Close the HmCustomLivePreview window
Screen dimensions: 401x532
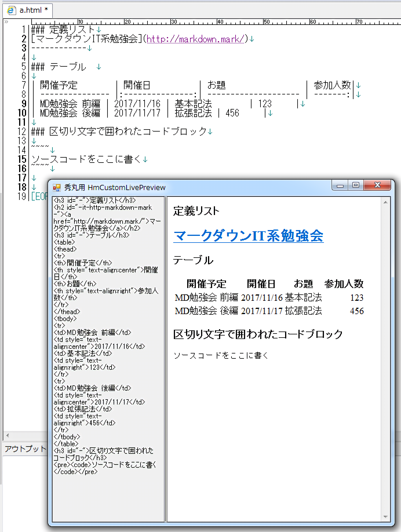377,185
